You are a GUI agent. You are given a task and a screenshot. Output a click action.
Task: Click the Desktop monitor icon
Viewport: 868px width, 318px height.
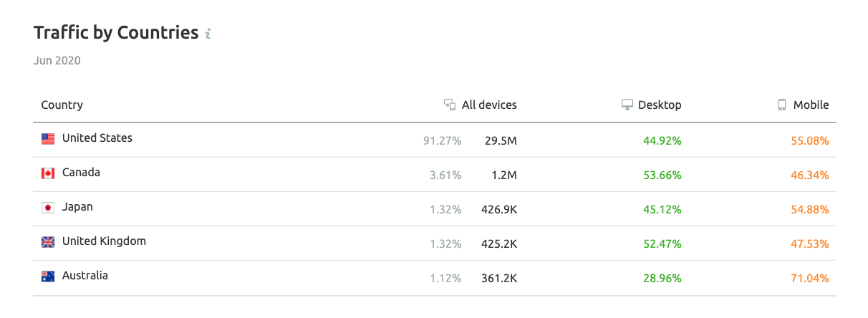point(627,105)
